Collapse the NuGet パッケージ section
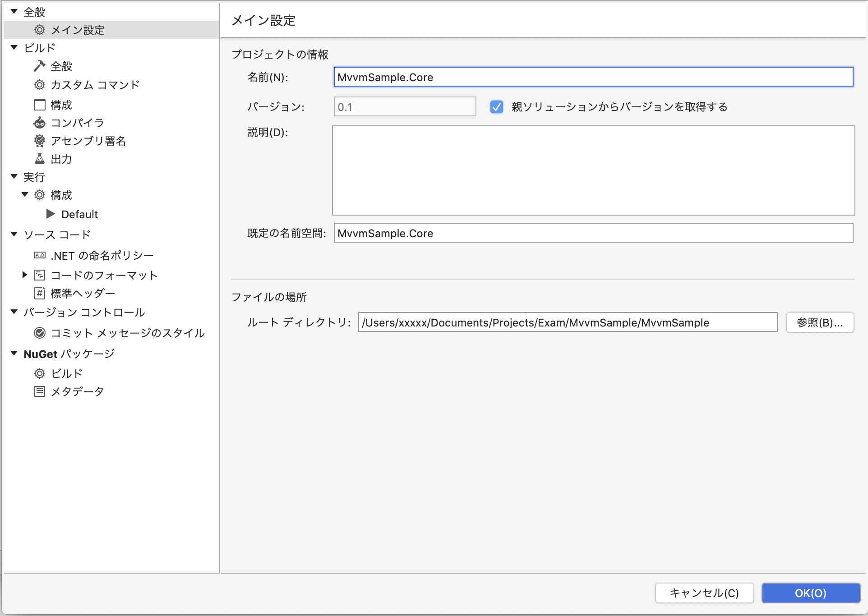The image size is (868, 616). (14, 354)
